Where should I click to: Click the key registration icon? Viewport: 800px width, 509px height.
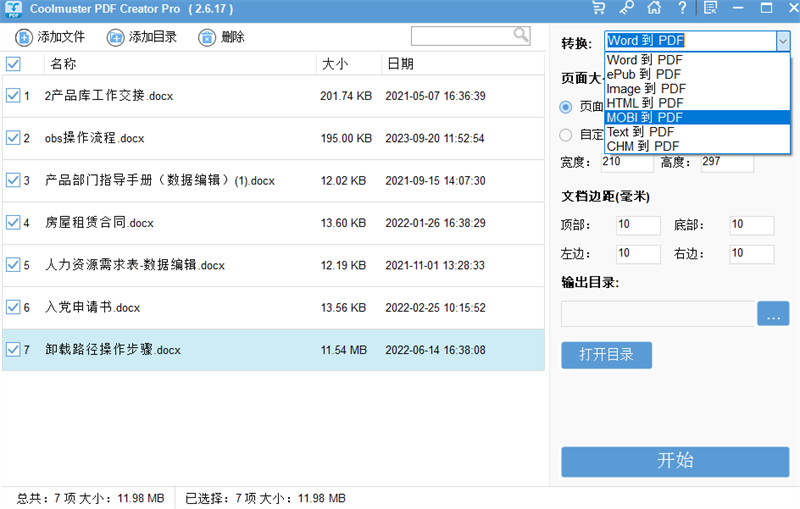pyautogui.click(x=627, y=8)
